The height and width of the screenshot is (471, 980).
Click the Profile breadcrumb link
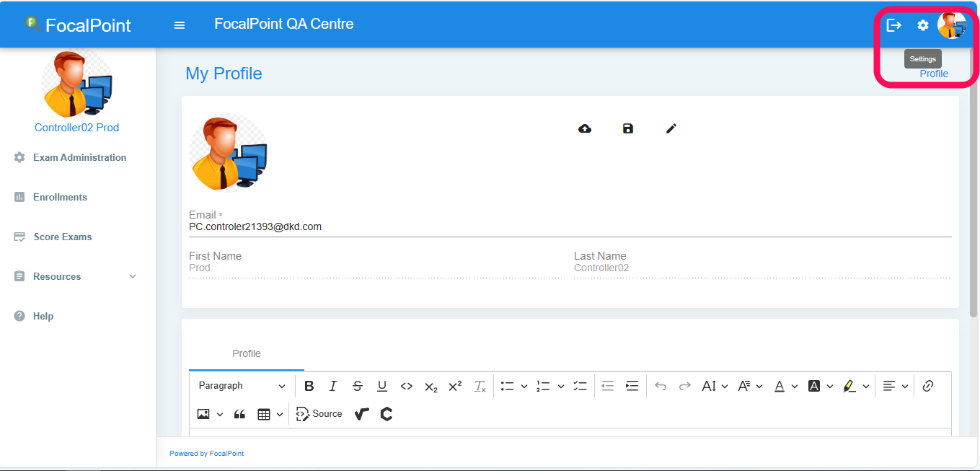[x=934, y=74]
